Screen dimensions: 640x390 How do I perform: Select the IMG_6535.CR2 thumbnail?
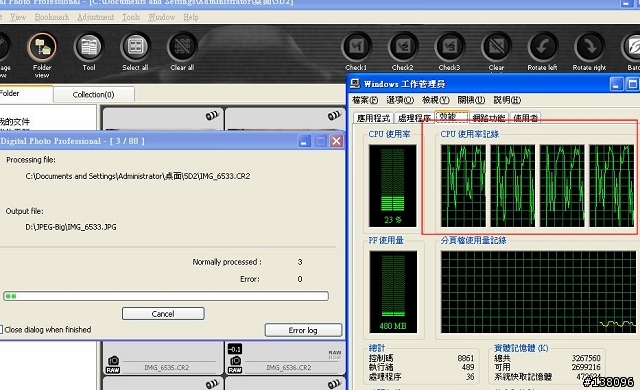162,358
